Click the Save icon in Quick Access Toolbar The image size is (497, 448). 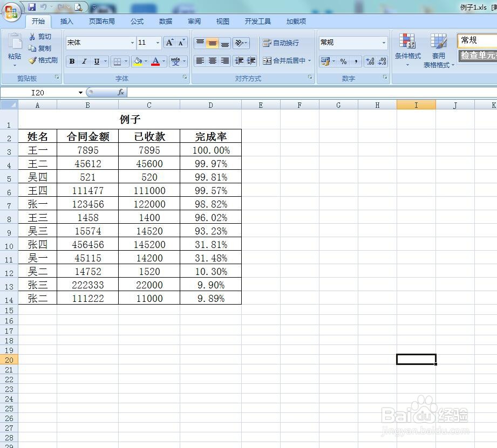point(33,5)
